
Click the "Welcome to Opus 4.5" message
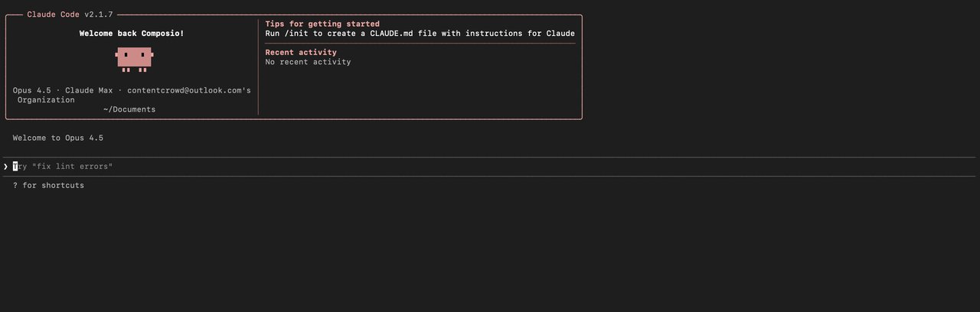(58, 138)
